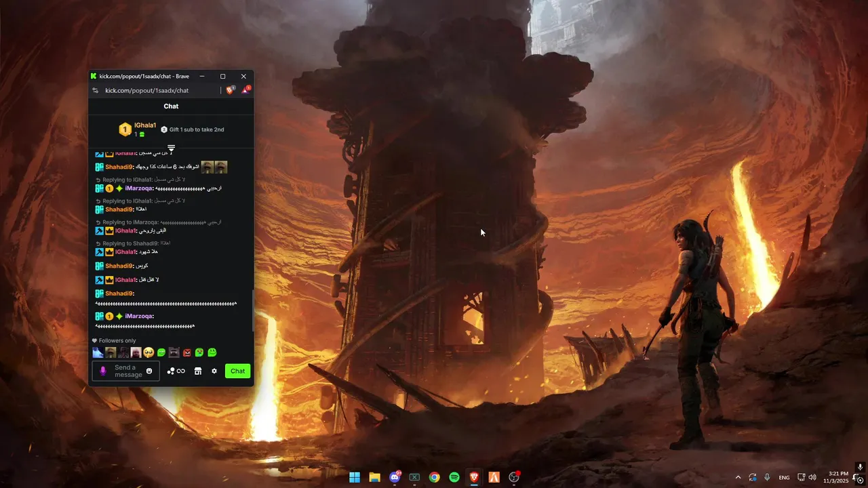Open site settings icon in address bar
868x488 pixels.
click(96, 90)
